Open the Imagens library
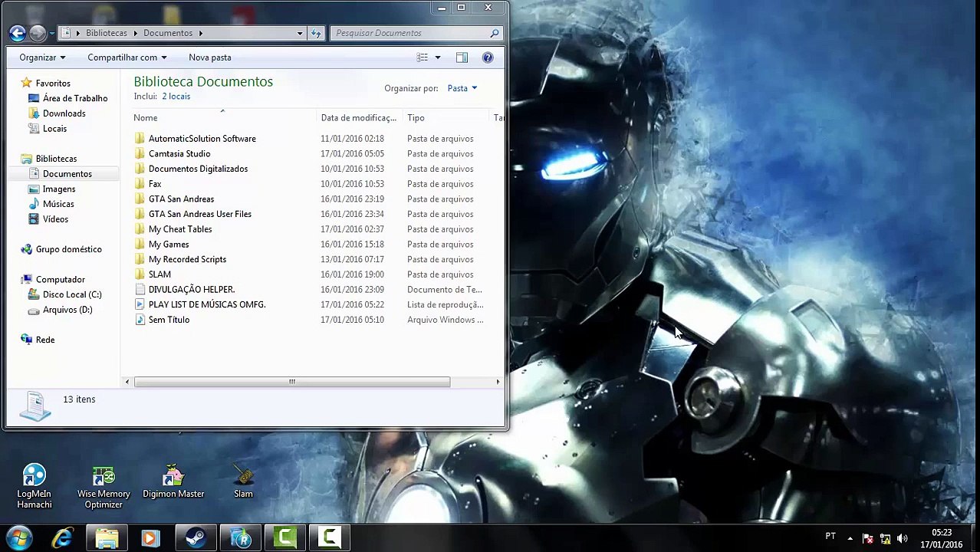 click(x=59, y=189)
